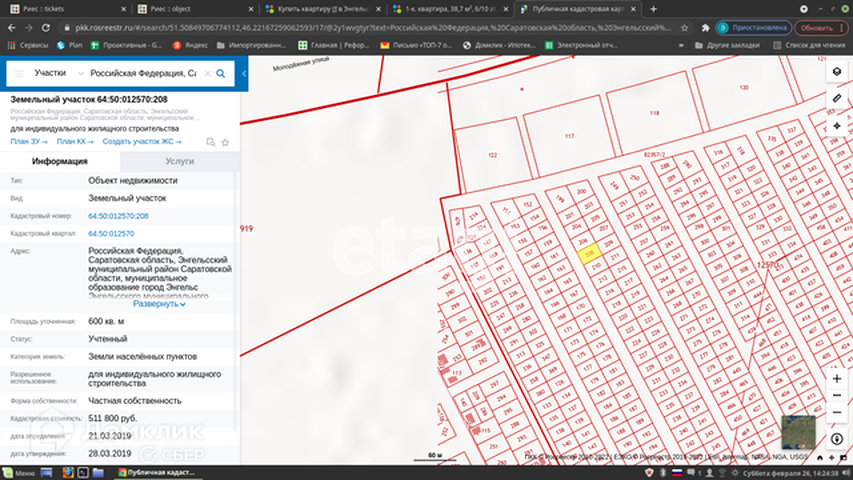Click the Создать участок ЖС link

coord(142,141)
